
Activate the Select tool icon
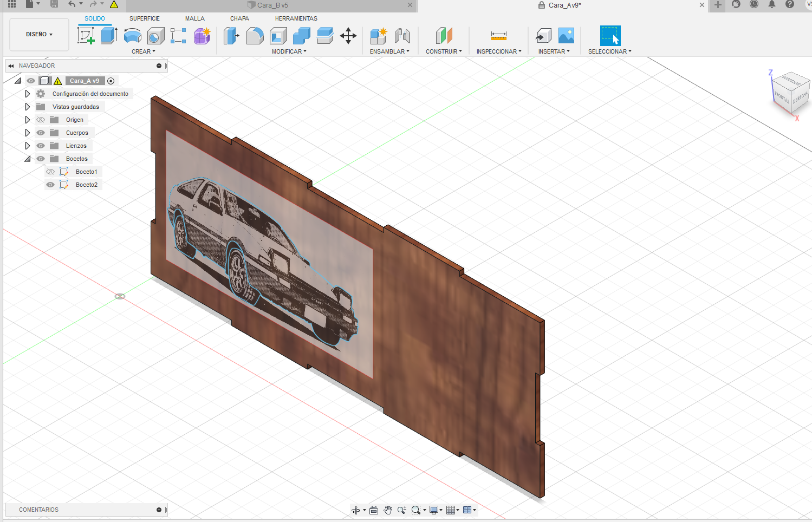[610, 36]
